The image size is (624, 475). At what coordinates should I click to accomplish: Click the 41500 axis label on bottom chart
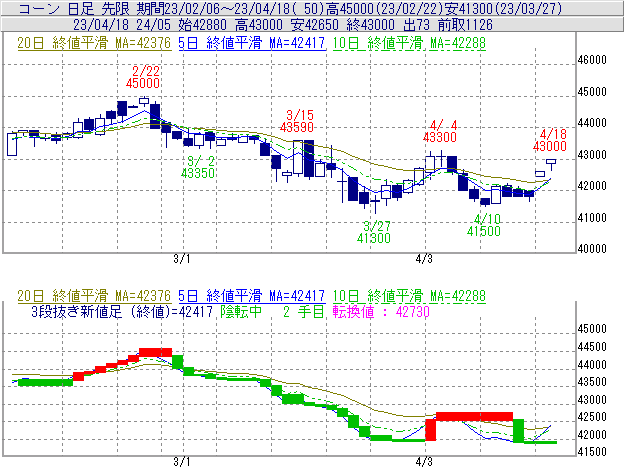[592, 452]
